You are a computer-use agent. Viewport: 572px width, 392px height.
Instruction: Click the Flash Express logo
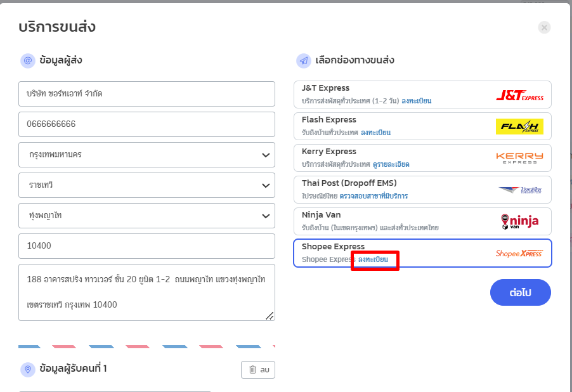point(519,127)
